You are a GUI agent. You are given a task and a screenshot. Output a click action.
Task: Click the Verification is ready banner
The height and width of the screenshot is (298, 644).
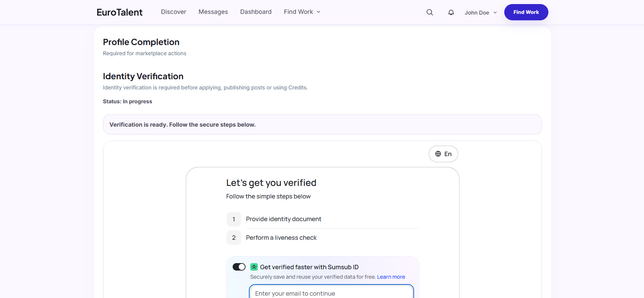(322, 125)
